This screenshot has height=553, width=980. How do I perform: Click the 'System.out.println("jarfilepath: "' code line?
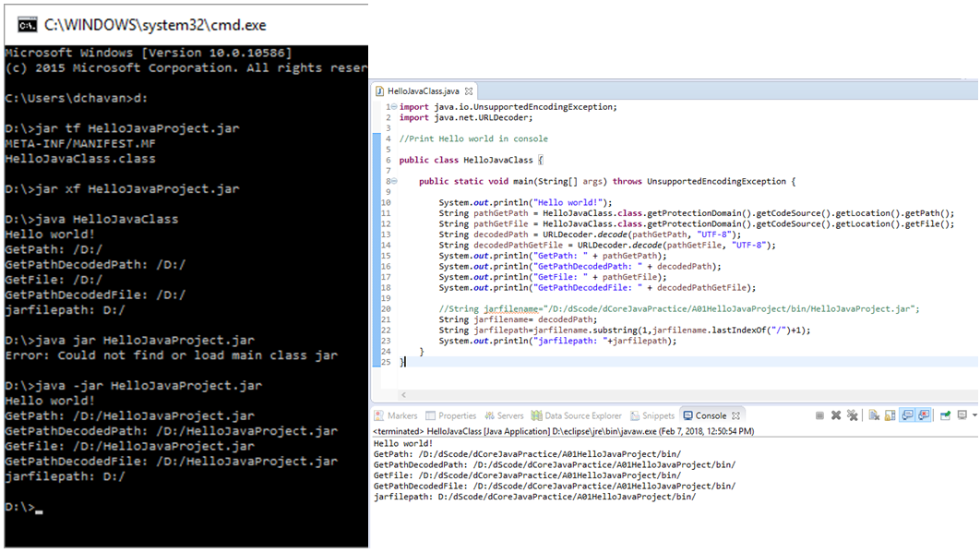click(556, 341)
